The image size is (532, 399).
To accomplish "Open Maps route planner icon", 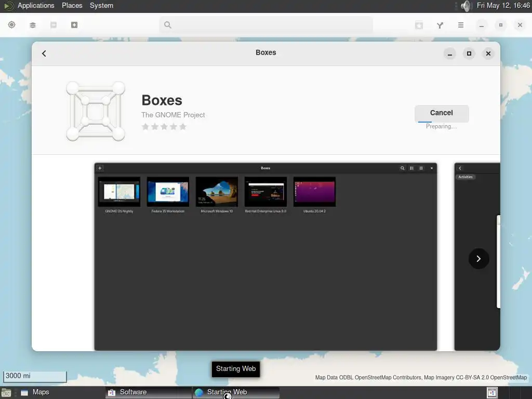I will tap(440, 25).
